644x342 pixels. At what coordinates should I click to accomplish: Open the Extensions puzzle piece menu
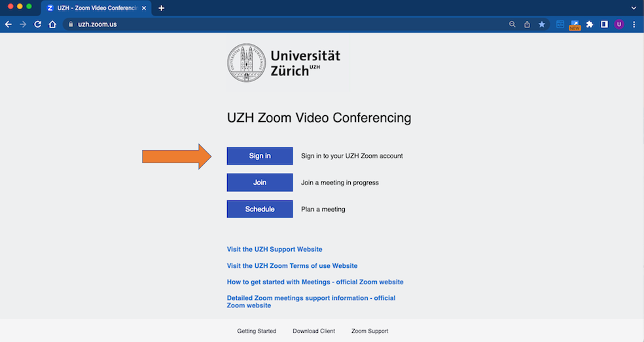click(x=590, y=24)
